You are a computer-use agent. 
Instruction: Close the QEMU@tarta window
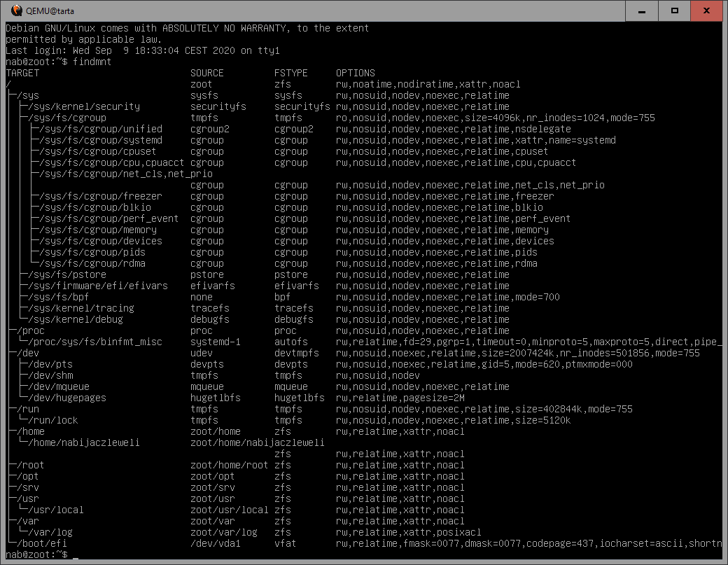[708, 11]
